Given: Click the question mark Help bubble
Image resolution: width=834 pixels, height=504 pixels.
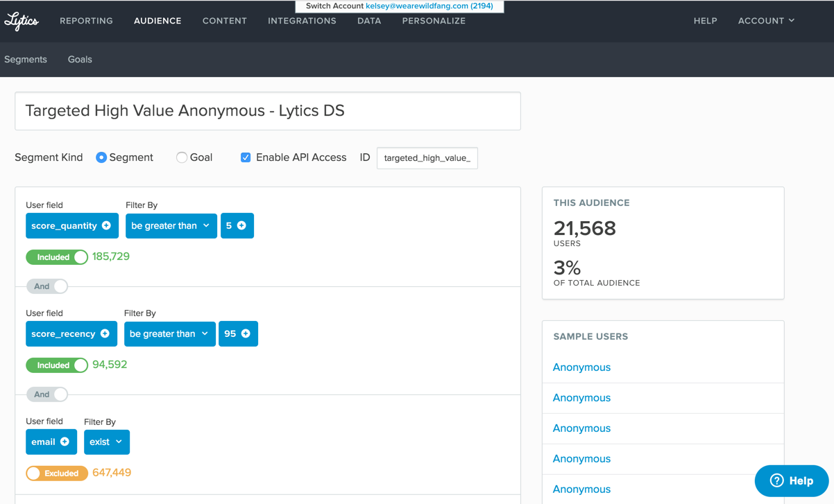Looking at the screenshot, I should (792, 480).
